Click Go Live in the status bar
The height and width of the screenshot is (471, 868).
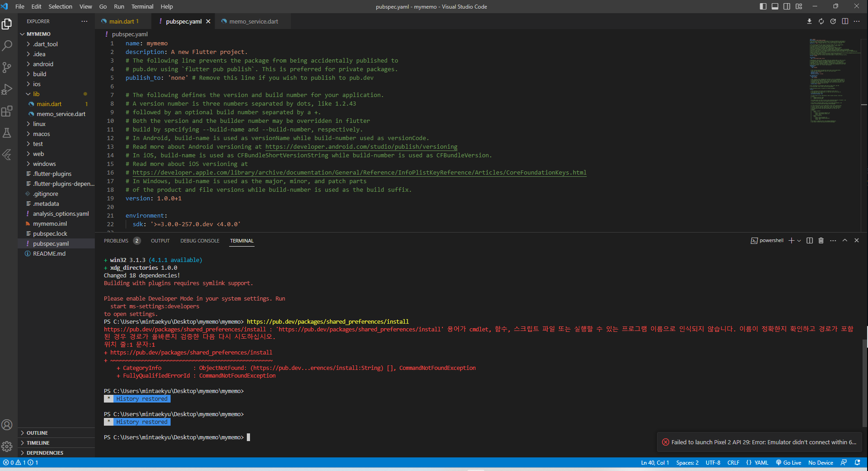(789, 463)
